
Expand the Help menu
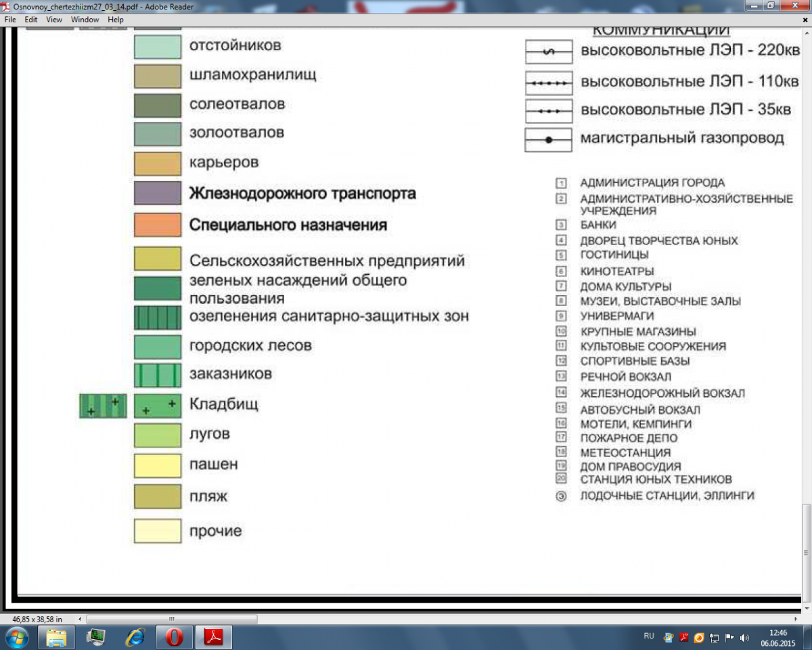point(116,20)
